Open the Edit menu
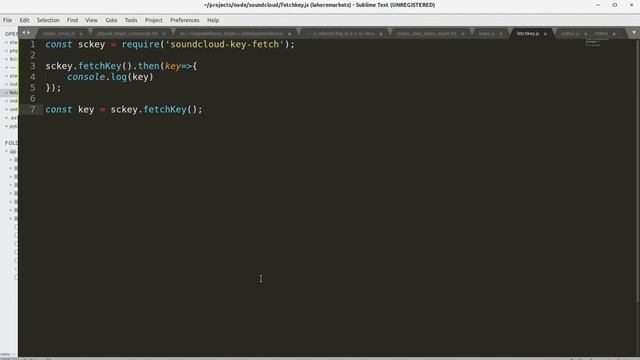Screen dimensions: 640x360 (24, 20)
